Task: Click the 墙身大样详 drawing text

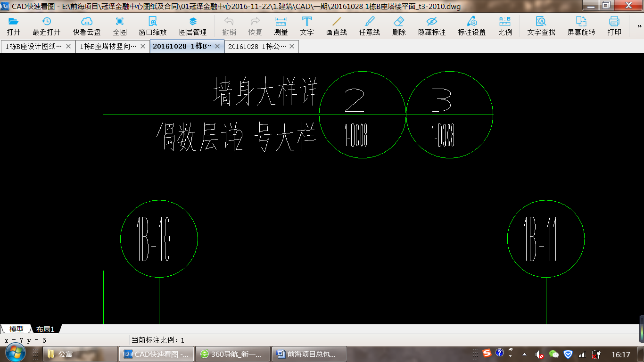Action: point(266,92)
